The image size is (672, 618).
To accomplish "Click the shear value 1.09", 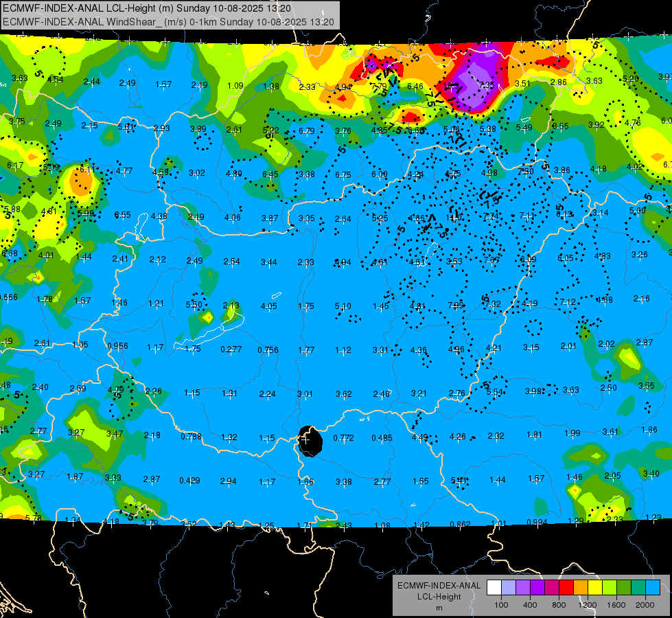I will [235, 86].
